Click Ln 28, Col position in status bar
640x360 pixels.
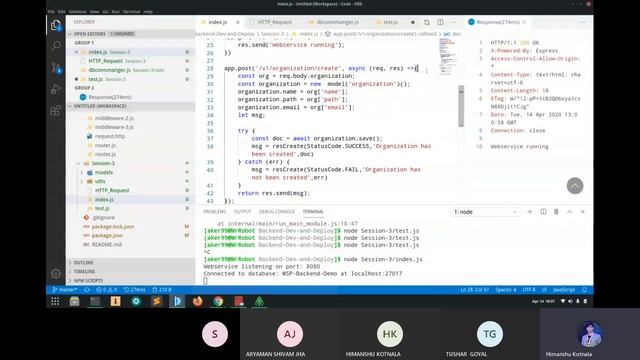[474, 290]
